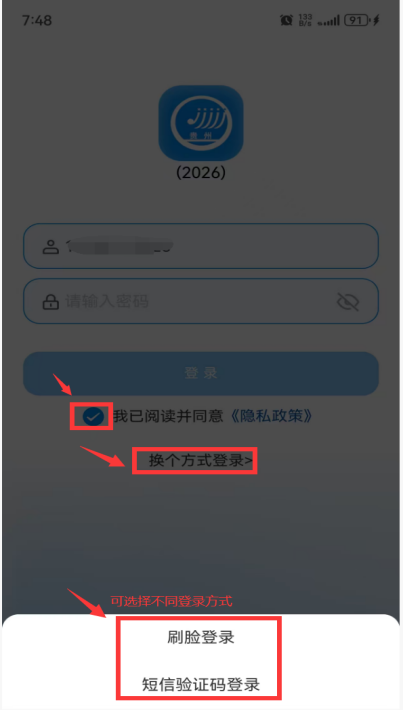Choose 短信验证码登录 option
This screenshot has width=403, height=710.
201,683
